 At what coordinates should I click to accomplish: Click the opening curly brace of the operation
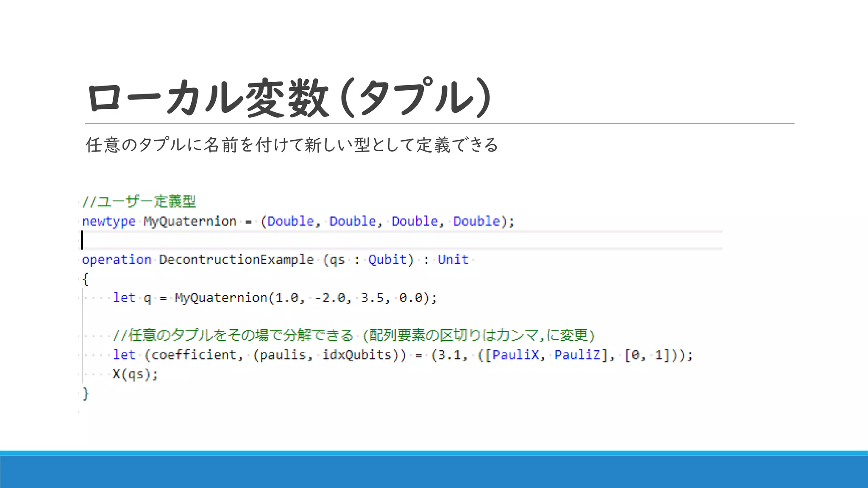click(x=86, y=279)
